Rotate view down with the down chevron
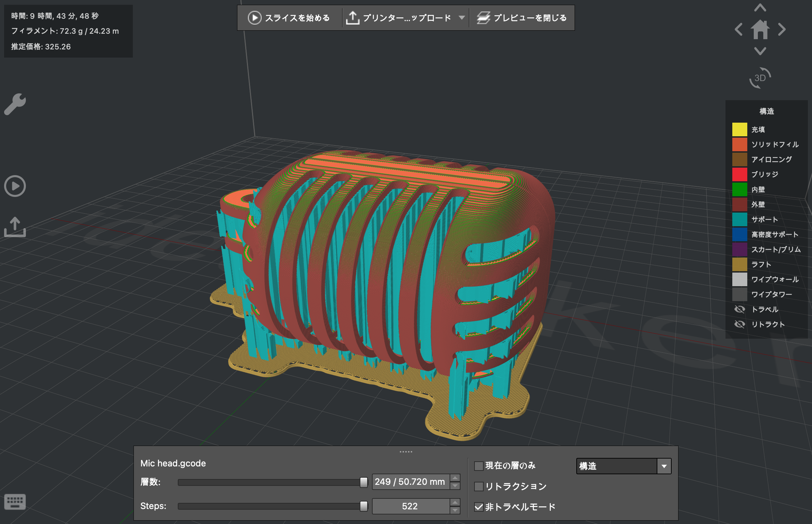This screenshot has height=524, width=812. tap(760, 51)
